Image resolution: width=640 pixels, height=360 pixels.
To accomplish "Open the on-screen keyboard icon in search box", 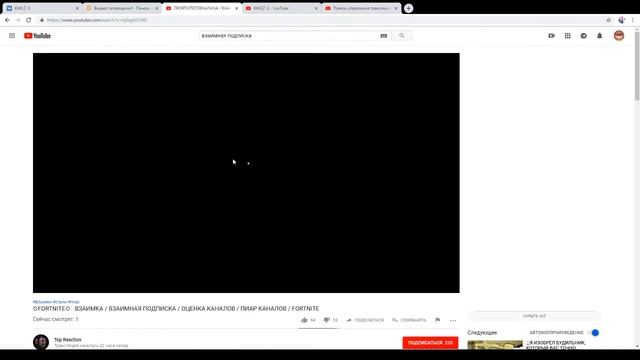I will tap(383, 36).
